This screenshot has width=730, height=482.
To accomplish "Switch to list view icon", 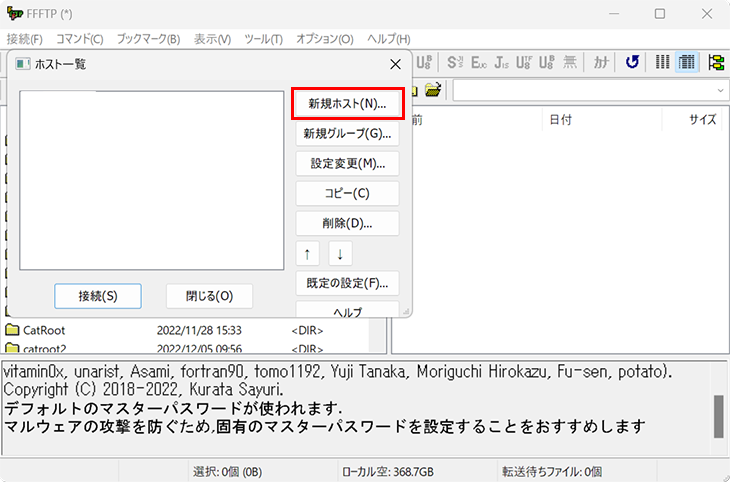I will (x=663, y=62).
